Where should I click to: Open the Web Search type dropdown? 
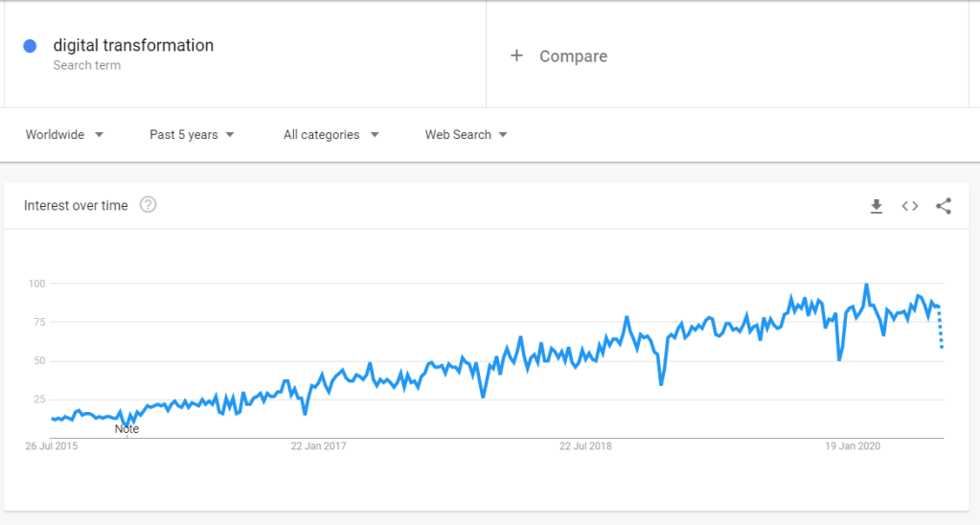tap(466, 135)
